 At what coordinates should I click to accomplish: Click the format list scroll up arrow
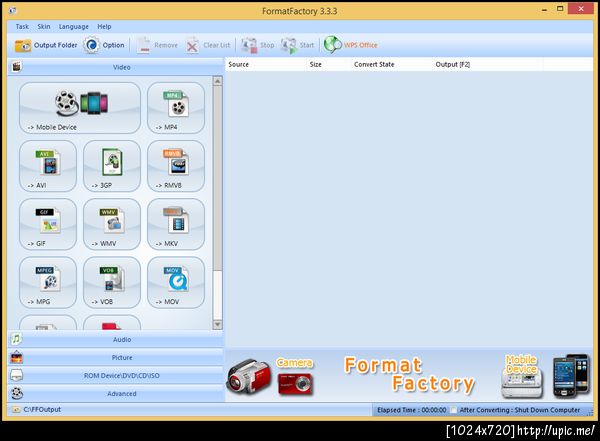217,81
